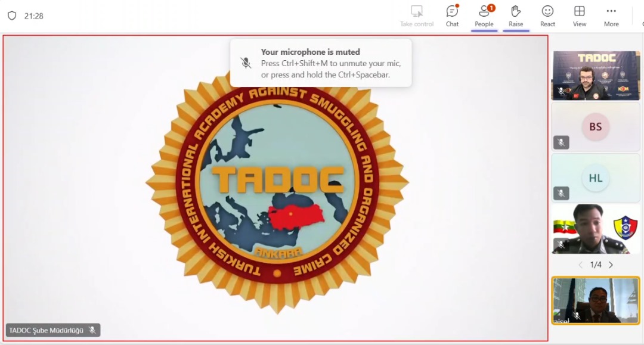Click the muted mic icon beside TADOC Şube Müdürlüğü
Screen dimensions: 644x345
point(92,330)
